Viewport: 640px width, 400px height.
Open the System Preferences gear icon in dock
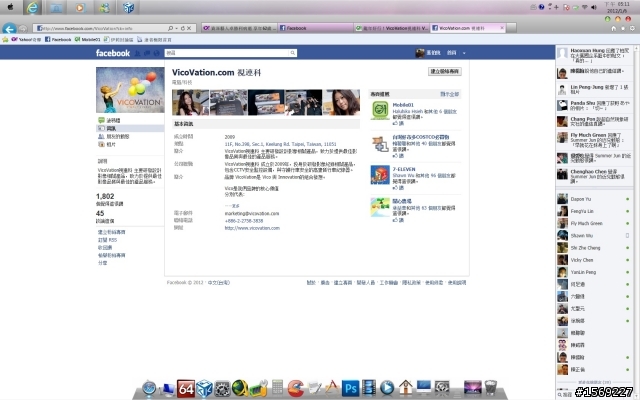click(x=222, y=389)
